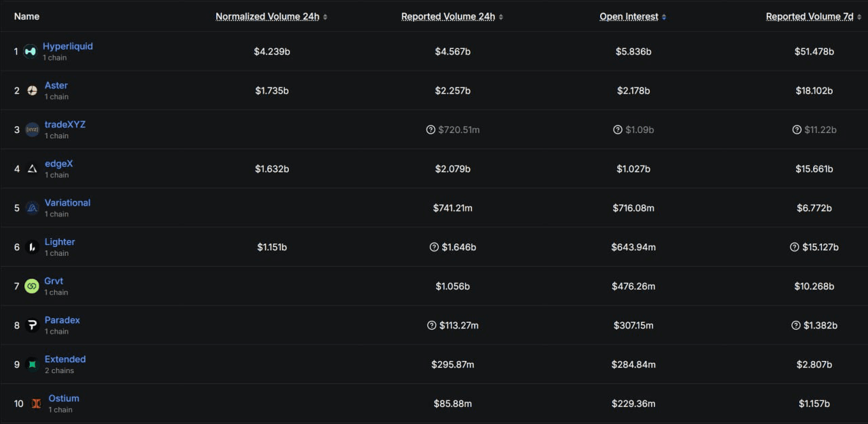
Task: Click the green Grvt logo icon
Action: point(32,286)
